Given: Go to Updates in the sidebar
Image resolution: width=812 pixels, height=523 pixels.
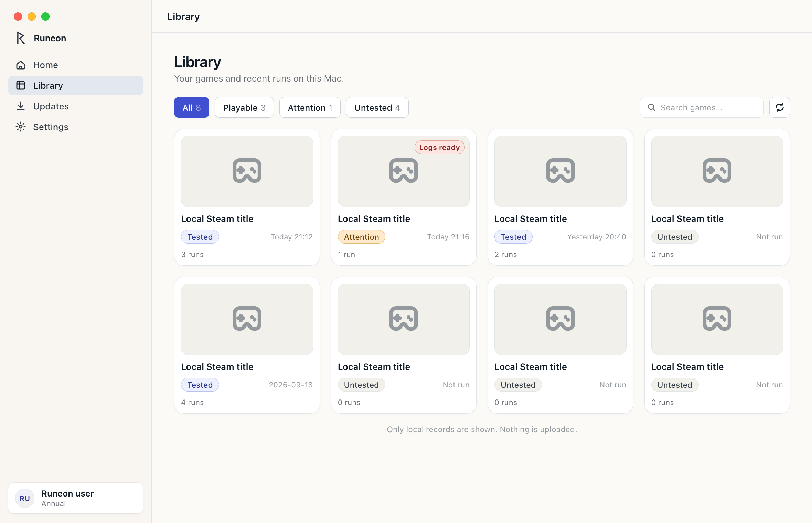Looking at the screenshot, I should click(x=76, y=106).
